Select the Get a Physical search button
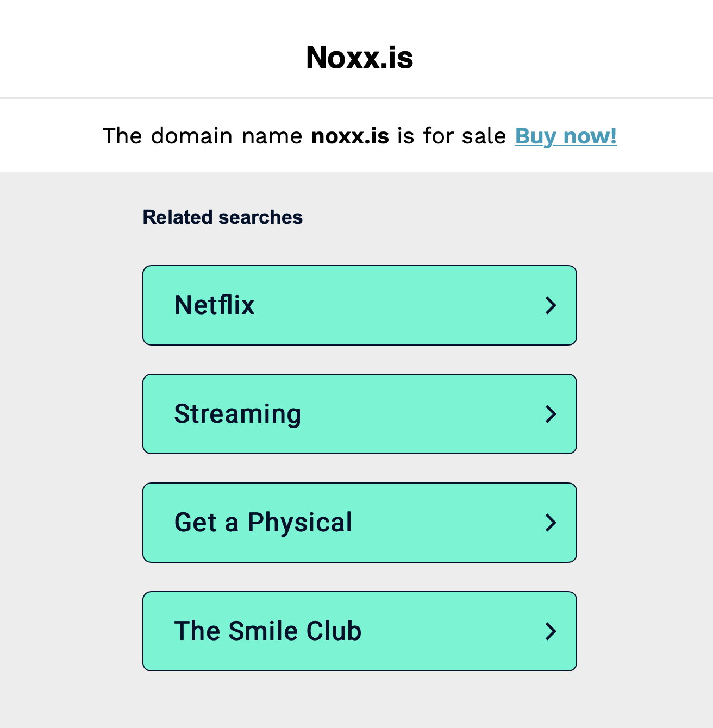Viewport: 713px width, 728px height. tap(359, 523)
